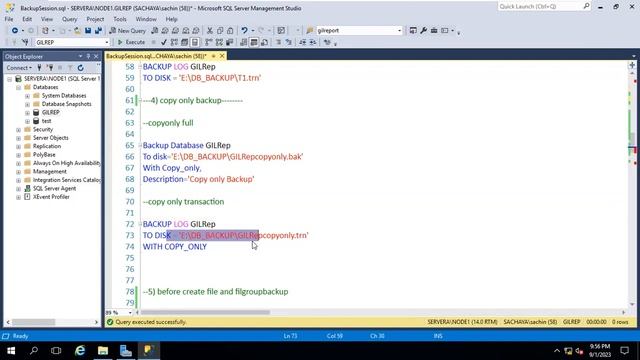Click the Save All icon
The image size is (640, 360).
coord(98,31)
